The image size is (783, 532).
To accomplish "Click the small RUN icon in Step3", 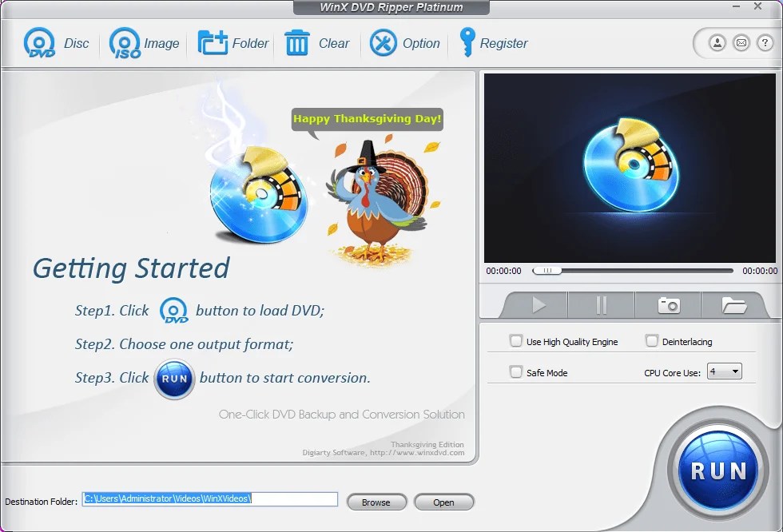I will (174, 379).
